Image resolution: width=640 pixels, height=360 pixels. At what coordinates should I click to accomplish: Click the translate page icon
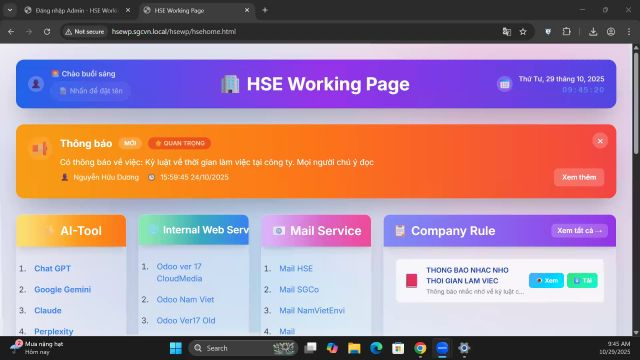pyautogui.click(x=507, y=31)
